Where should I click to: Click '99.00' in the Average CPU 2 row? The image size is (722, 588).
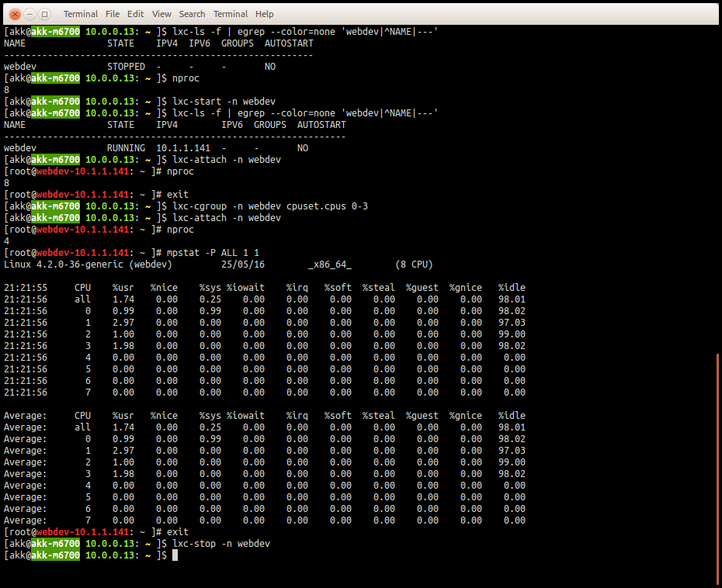tap(512, 462)
